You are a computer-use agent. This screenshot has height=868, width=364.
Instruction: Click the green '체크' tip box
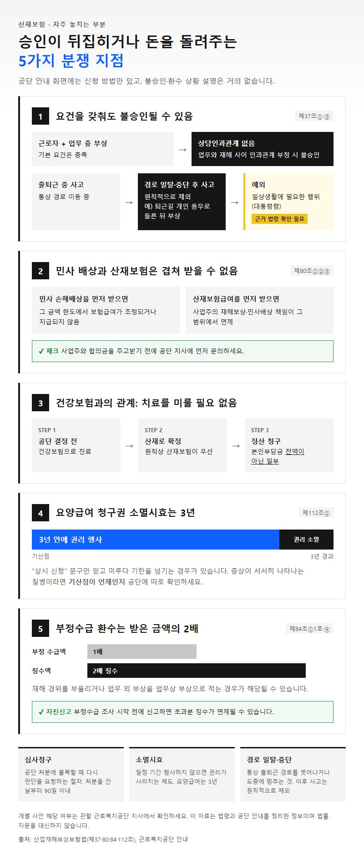coord(182,351)
